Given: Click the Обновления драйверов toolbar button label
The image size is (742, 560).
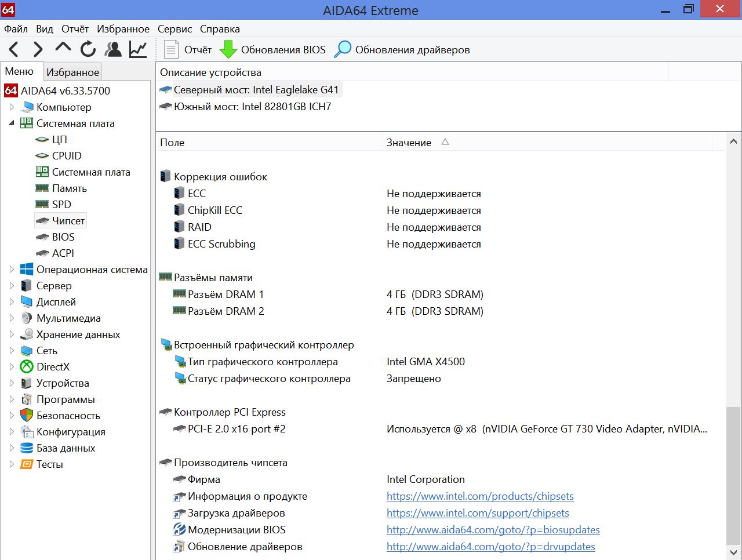Looking at the screenshot, I should (x=413, y=50).
